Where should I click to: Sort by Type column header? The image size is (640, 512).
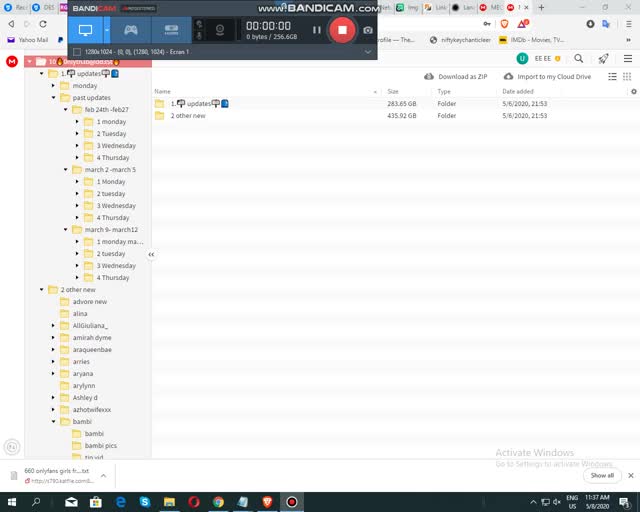[444, 91]
